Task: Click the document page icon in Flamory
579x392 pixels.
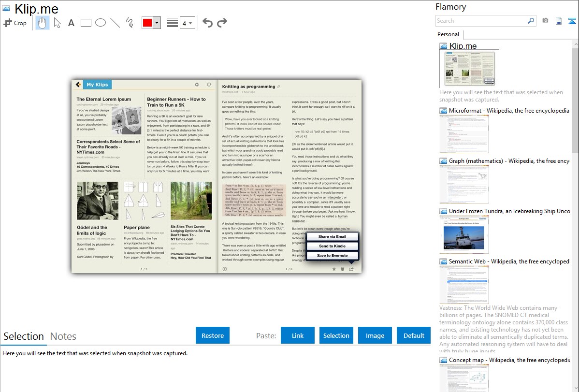Action: pyautogui.click(x=559, y=21)
